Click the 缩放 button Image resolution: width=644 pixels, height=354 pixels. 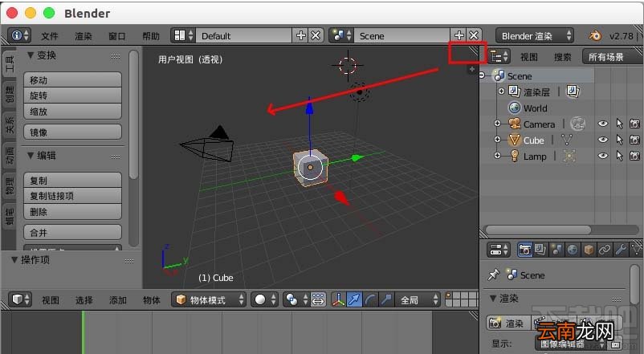pos(73,112)
